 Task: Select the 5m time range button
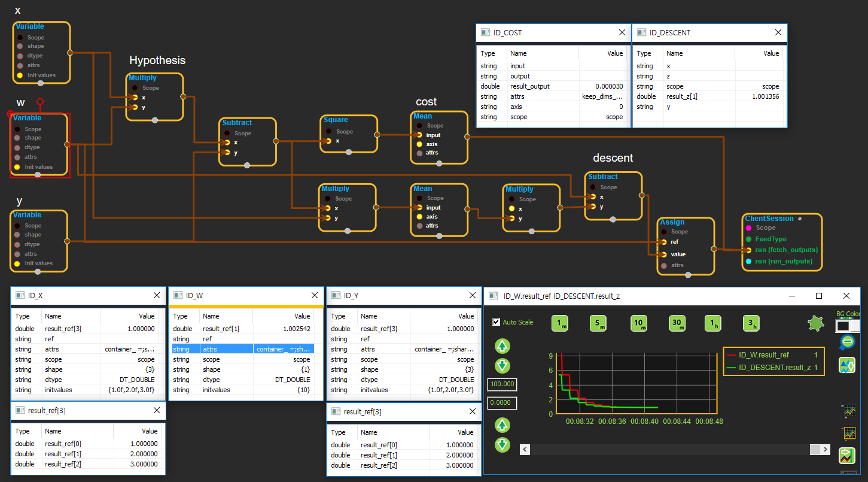coord(598,323)
